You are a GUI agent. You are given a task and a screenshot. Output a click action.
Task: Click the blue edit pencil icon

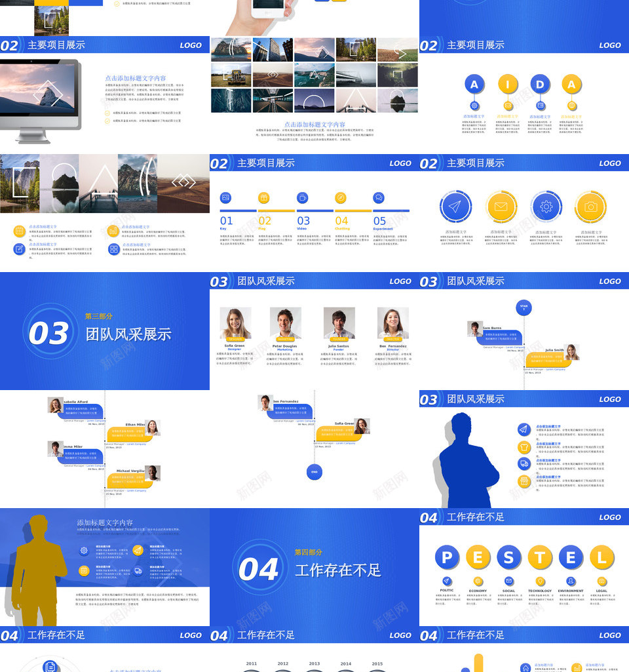[x=19, y=248]
